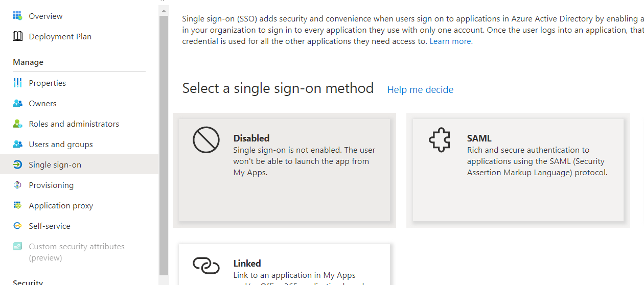Click the Provisioning sync icon
The image size is (644, 285).
click(17, 185)
